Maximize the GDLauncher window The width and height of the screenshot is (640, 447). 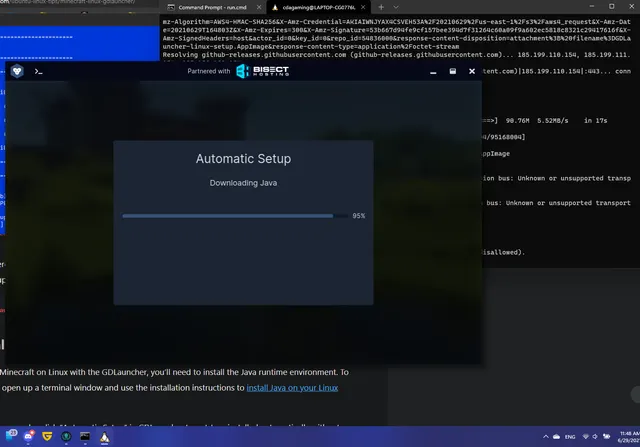tap(453, 71)
